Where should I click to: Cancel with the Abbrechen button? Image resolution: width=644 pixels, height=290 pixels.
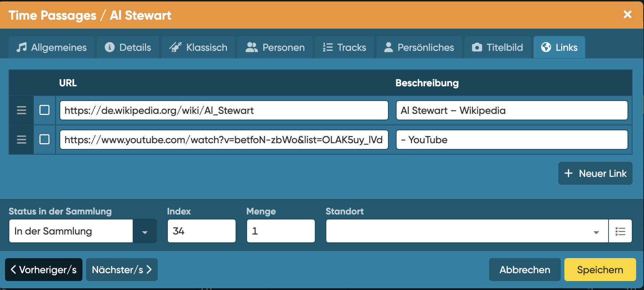[525, 270]
